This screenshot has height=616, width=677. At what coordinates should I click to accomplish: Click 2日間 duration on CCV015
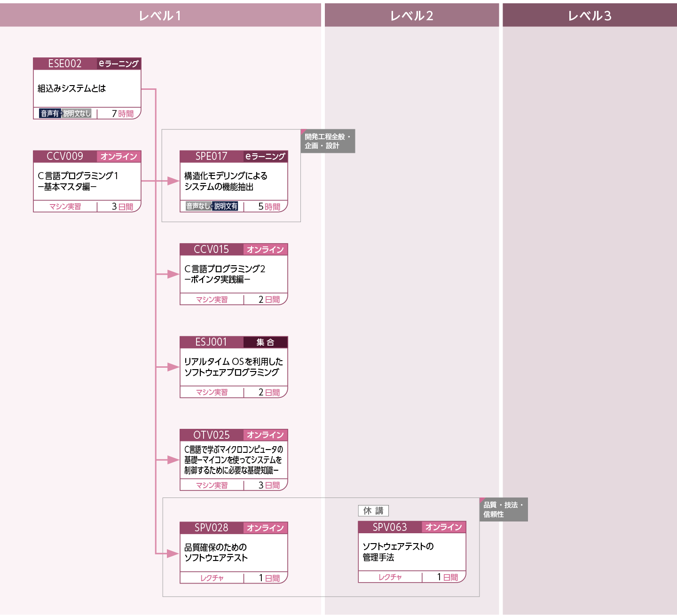(269, 299)
